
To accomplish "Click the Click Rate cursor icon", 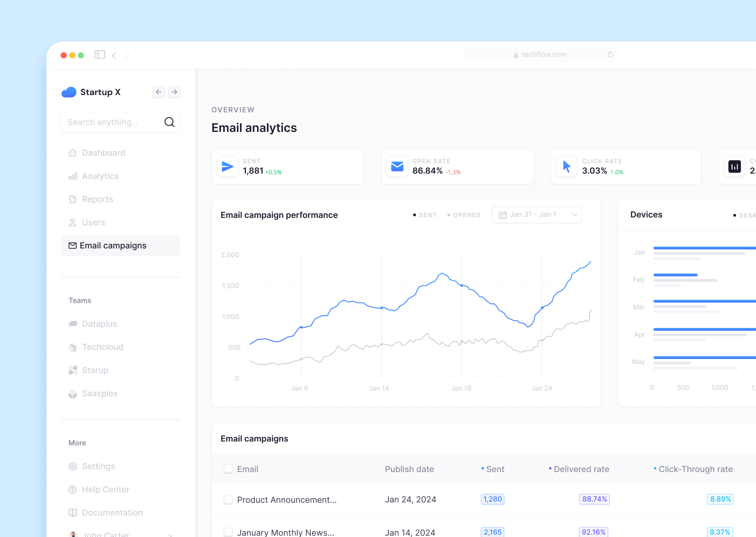I will (567, 167).
